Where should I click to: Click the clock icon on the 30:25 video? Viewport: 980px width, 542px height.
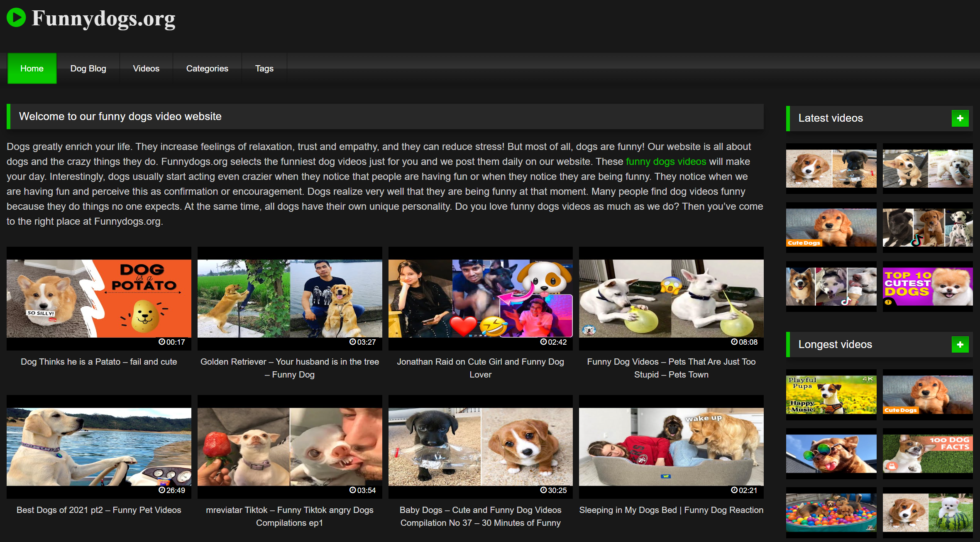[543, 490]
